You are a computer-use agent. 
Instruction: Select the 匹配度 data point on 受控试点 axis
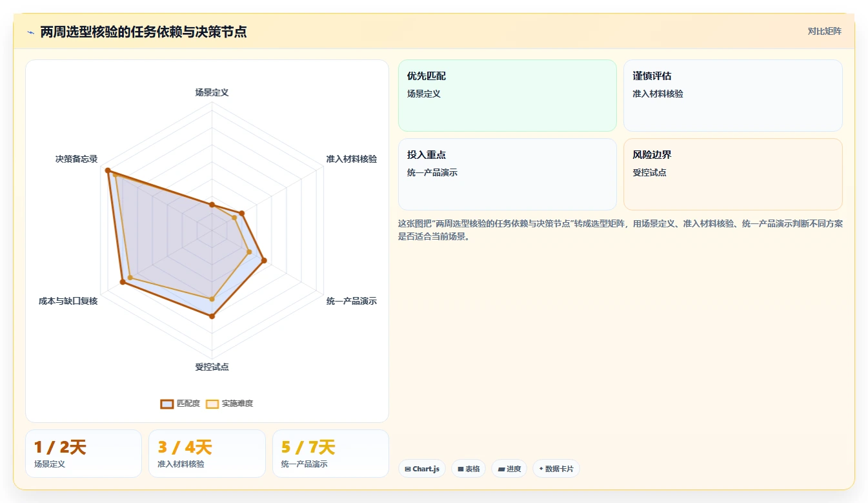[x=212, y=316]
